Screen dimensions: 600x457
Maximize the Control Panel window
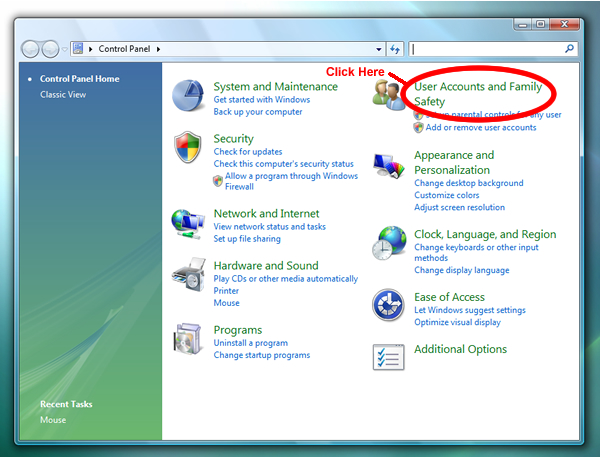(x=540, y=24)
